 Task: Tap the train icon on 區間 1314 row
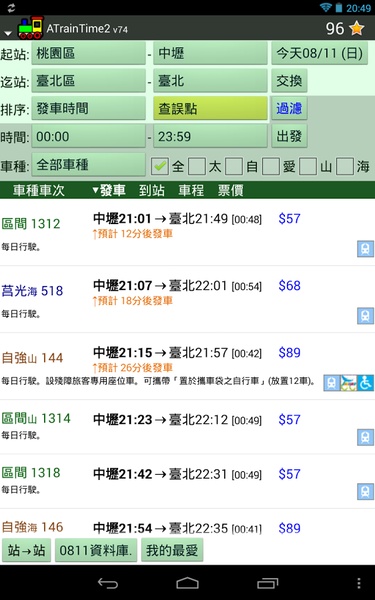(365, 437)
